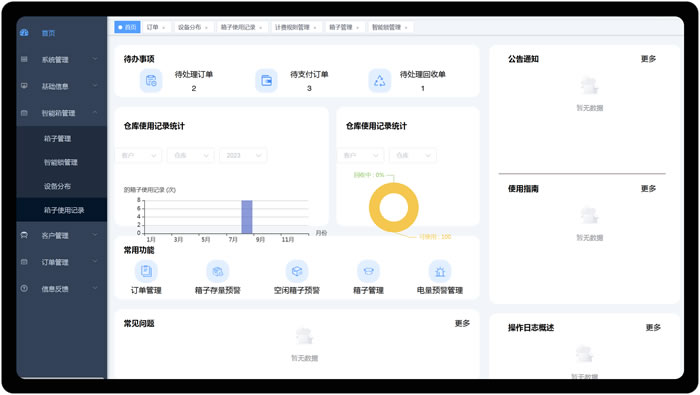This screenshot has height=395, width=700.
Task: Open 客户 dropdown in donut chart panel
Action: [x=361, y=155]
